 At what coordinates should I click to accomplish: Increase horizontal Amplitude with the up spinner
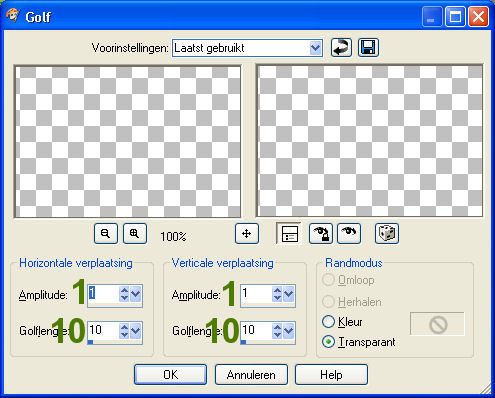[124, 290]
